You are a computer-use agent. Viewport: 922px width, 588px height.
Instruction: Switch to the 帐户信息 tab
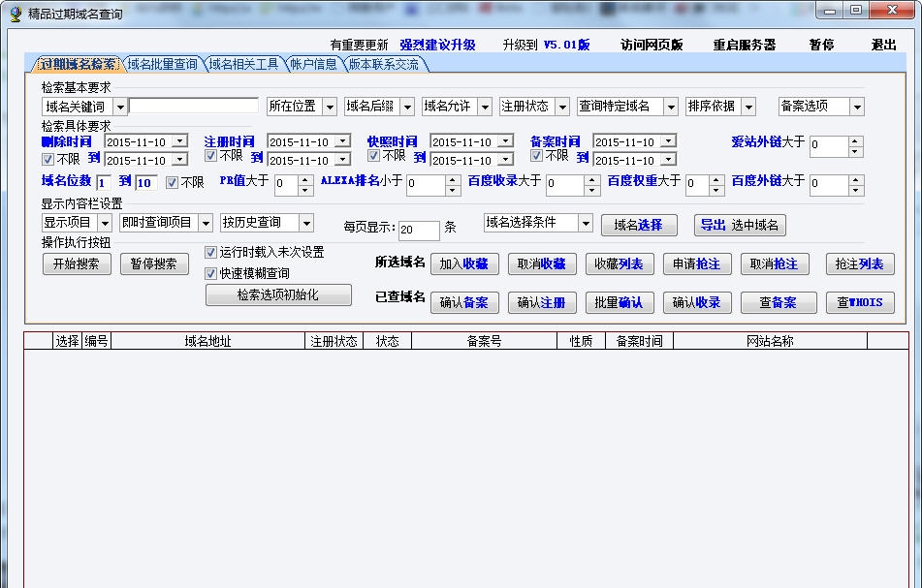[314, 64]
